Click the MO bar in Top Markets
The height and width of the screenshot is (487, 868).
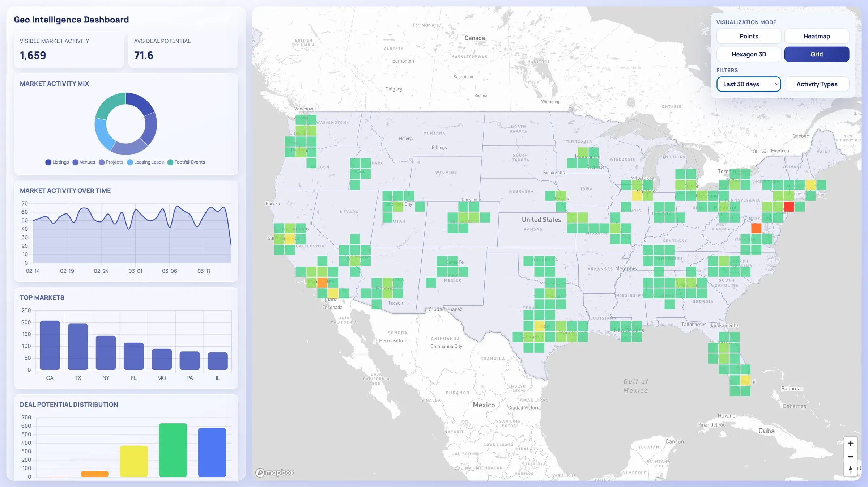click(x=162, y=359)
